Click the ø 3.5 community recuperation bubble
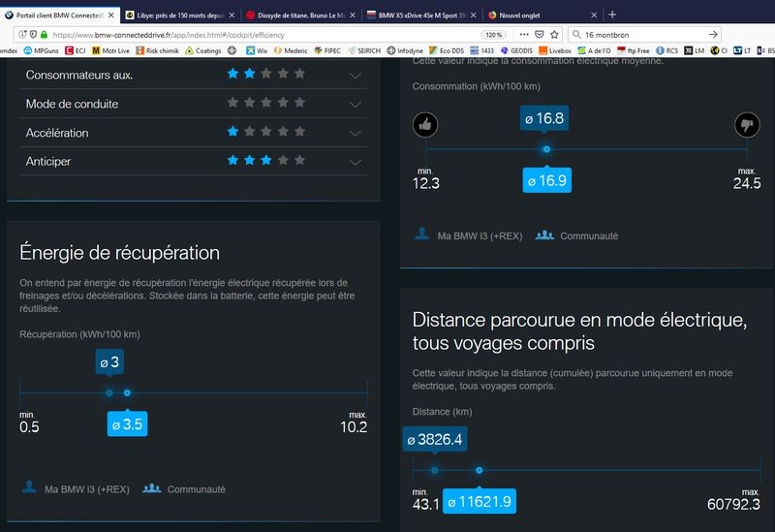The image size is (775, 532). coord(127,424)
